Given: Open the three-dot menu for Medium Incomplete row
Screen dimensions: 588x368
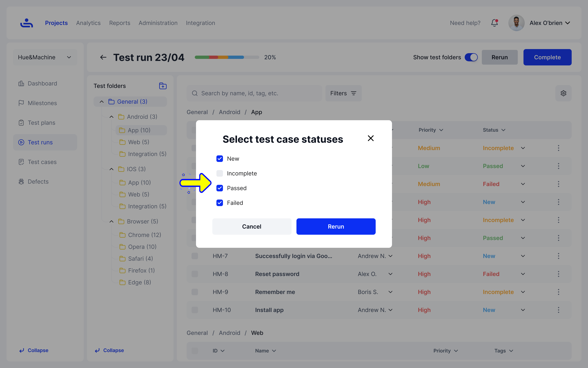Looking at the screenshot, I should coord(558,148).
